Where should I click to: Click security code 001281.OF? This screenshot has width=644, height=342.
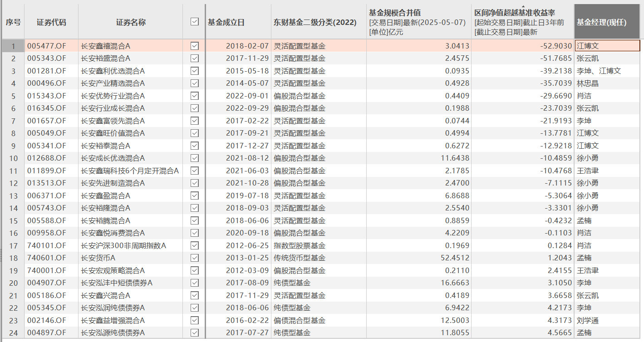(47, 71)
